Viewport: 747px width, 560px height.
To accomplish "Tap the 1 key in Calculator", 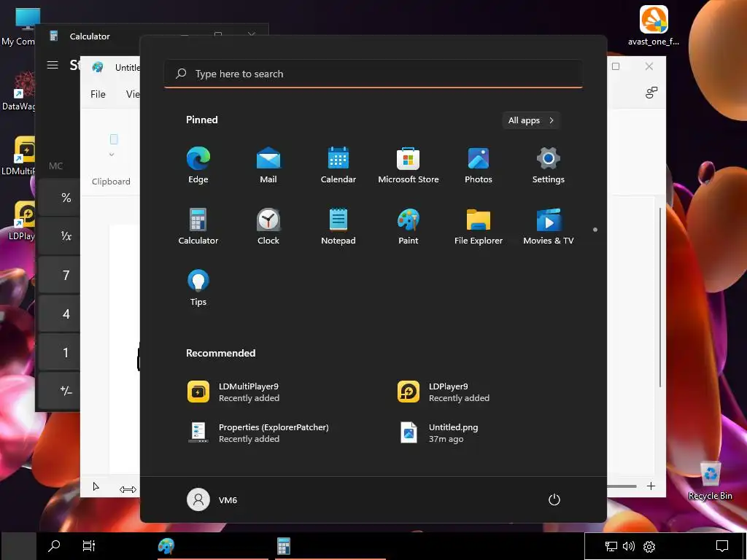I will pos(59,352).
